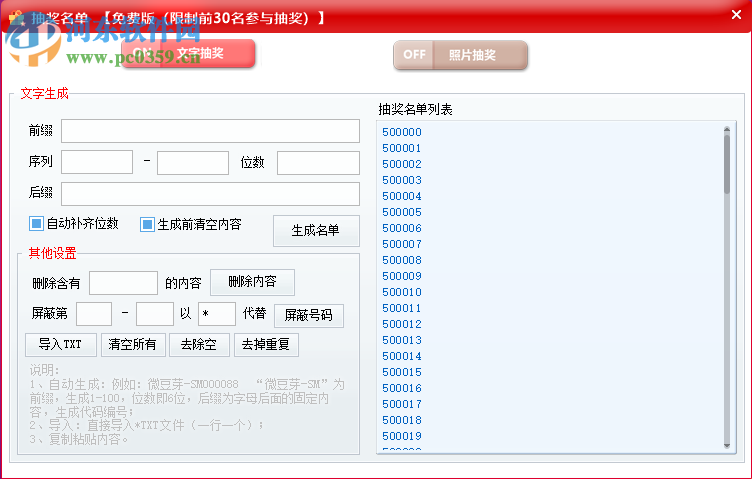Select list entry 500008
752x479 pixels.
point(402,260)
